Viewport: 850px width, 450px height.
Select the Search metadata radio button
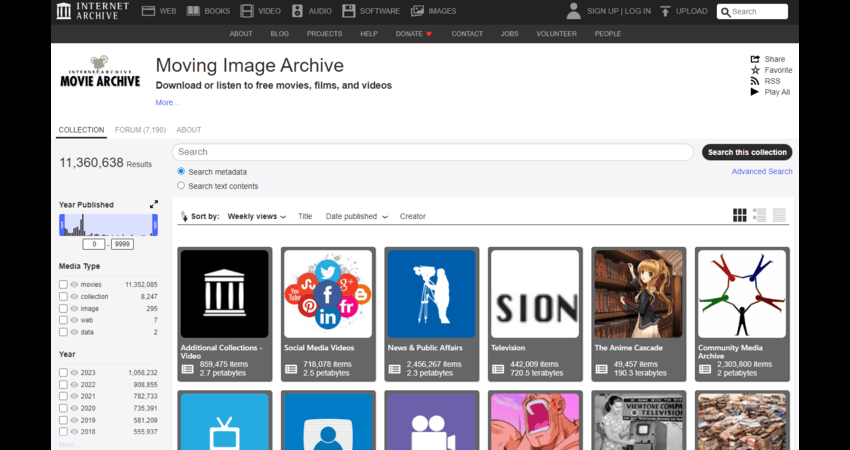(181, 171)
